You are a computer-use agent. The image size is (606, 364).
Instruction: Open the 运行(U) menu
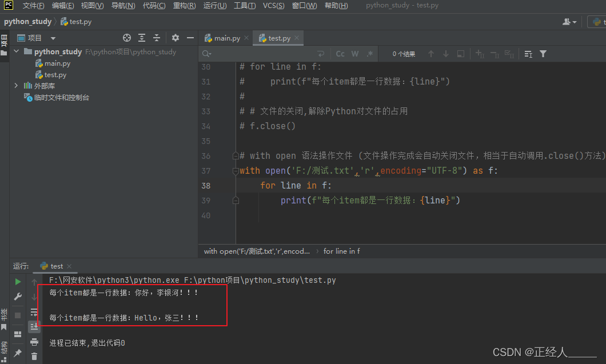point(214,5)
